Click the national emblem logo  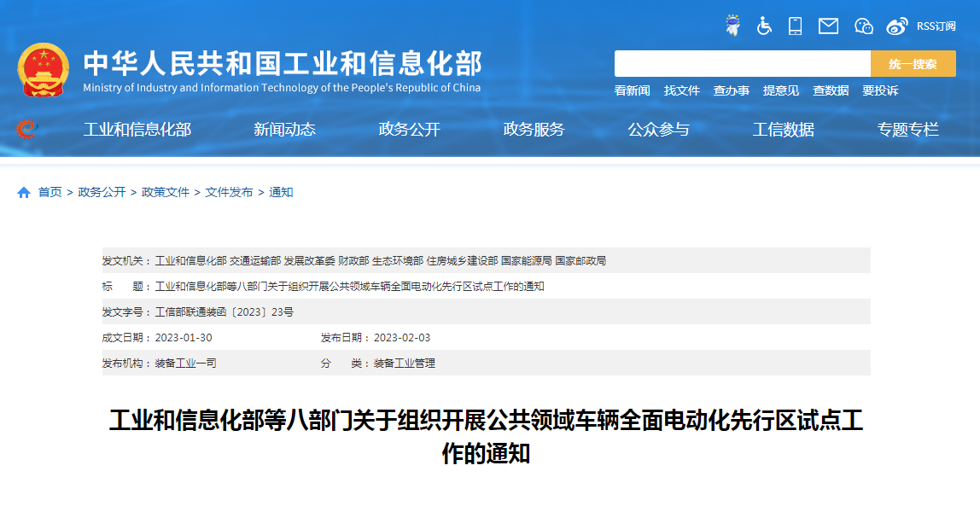[x=44, y=70]
